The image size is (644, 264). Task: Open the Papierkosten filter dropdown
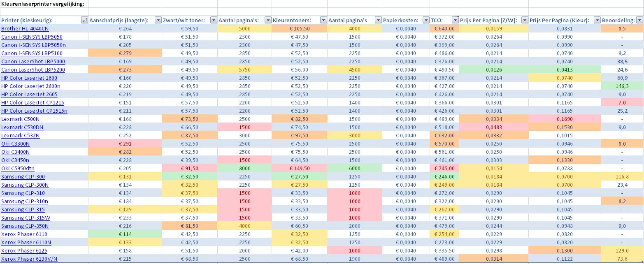425,20
